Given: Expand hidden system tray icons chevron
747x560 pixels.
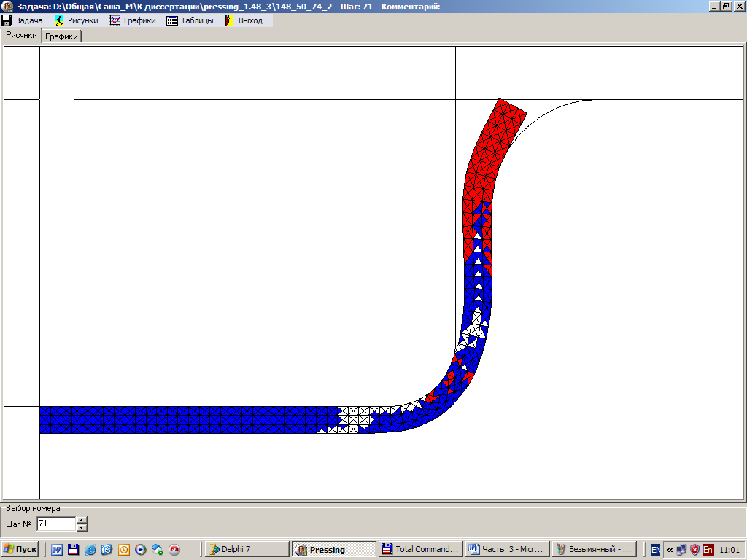Looking at the screenshot, I should point(670,549).
